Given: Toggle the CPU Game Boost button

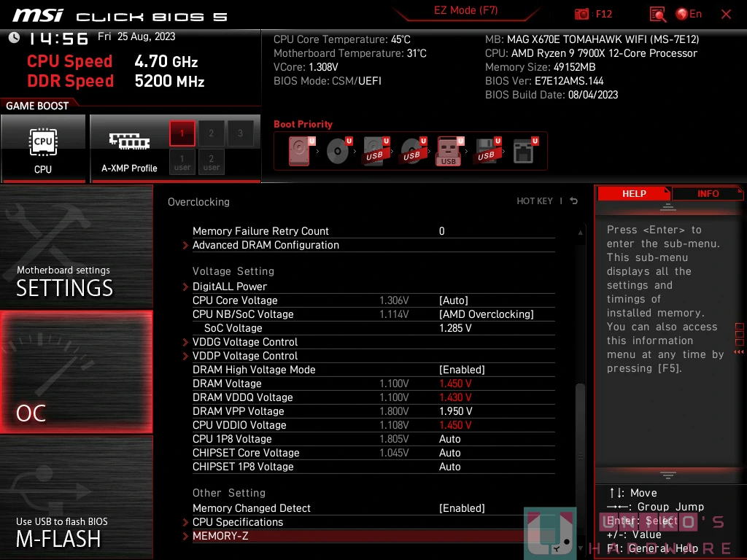Looking at the screenshot, I should click(43, 149).
